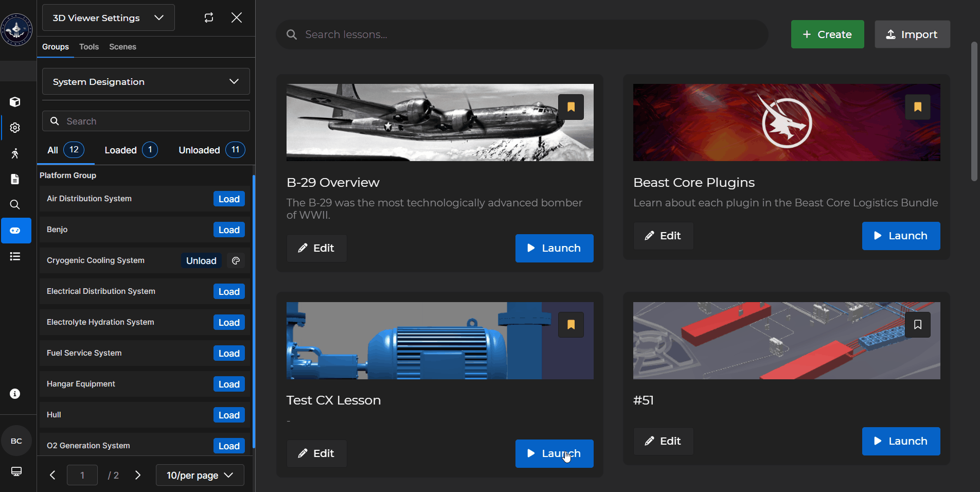Open color palette for Cryogenic Cooling System
Image resolution: width=980 pixels, height=492 pixels.
(236, 261)
